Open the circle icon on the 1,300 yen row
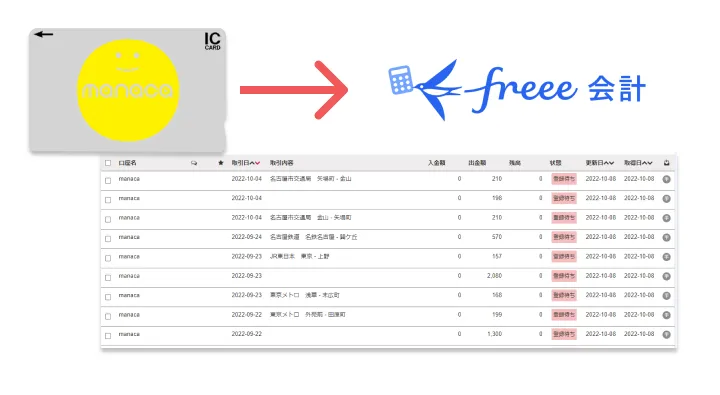Viewport: 720px width, 395px height. point(666,335)
